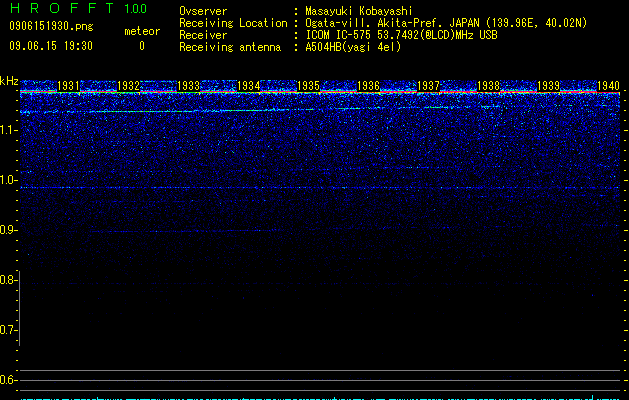Click the 0.6 frequency axis label
The image size is (629, 400).
9,380
